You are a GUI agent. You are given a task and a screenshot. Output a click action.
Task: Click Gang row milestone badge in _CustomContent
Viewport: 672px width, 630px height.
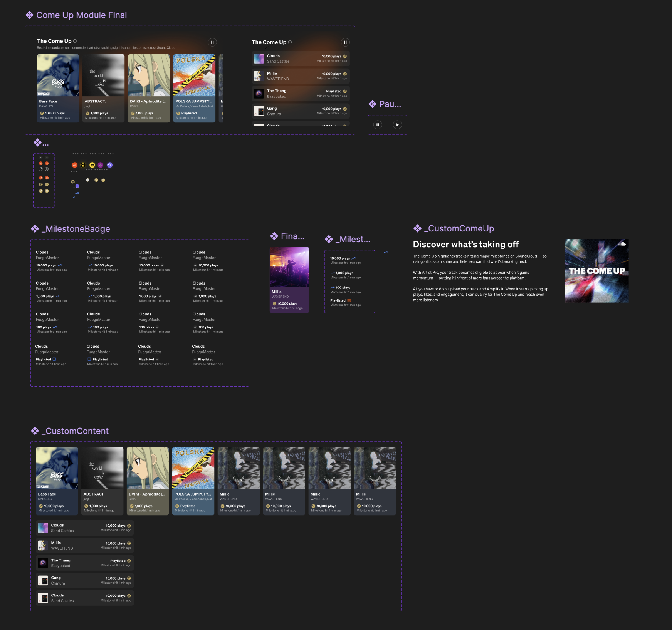[129, 578]
